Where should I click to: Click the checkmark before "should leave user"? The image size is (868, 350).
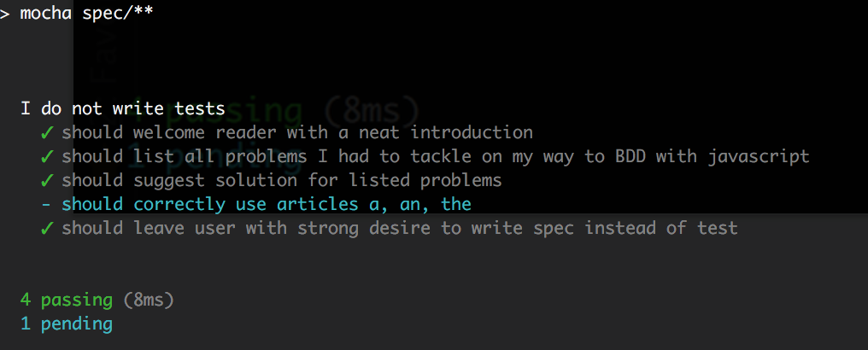click(x=48, y=229)
